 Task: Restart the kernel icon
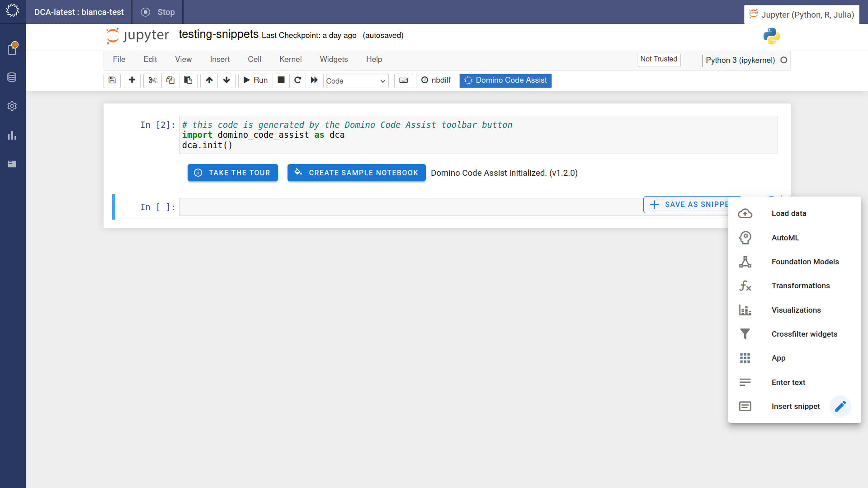297,80
